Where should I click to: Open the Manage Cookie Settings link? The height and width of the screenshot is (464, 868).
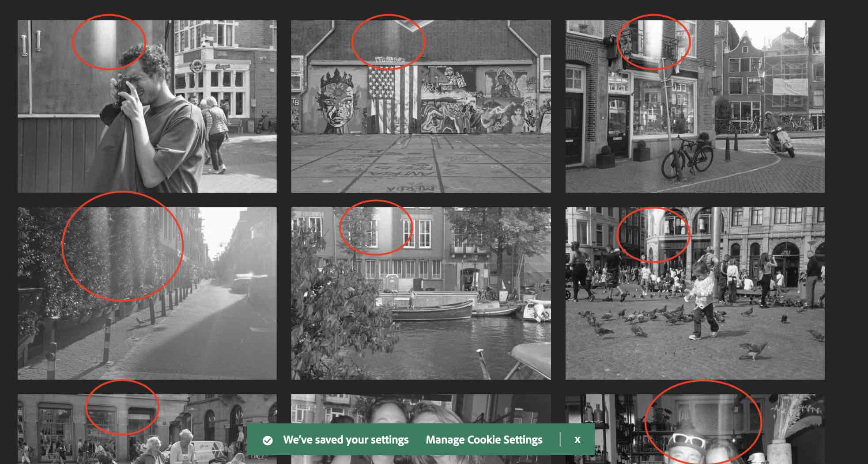point(484,440)
